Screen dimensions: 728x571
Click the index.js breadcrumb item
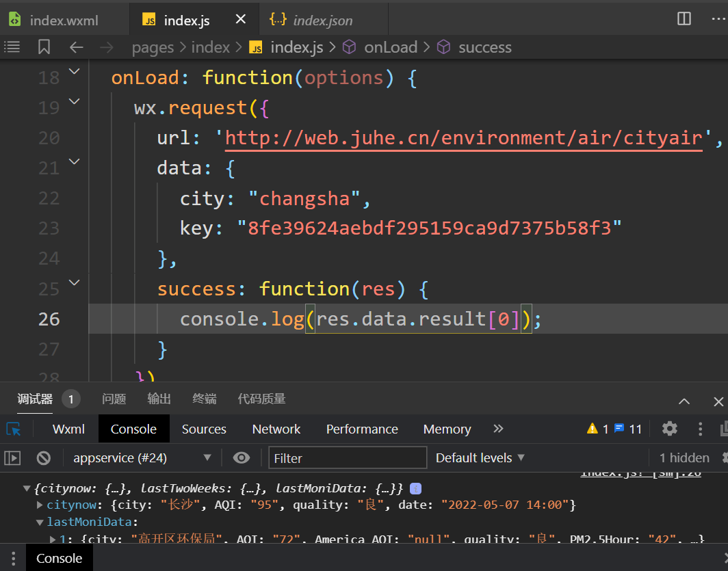click(x=287, y=47)
